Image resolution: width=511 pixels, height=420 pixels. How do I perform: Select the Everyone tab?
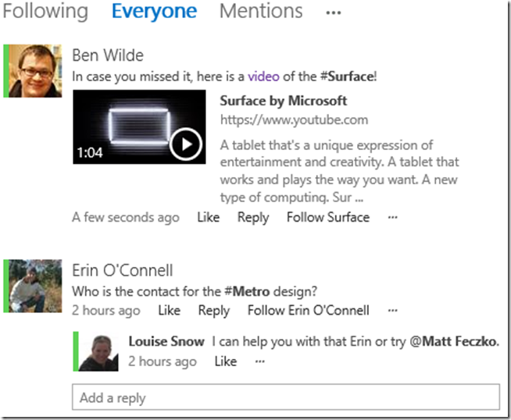(154, 12)
